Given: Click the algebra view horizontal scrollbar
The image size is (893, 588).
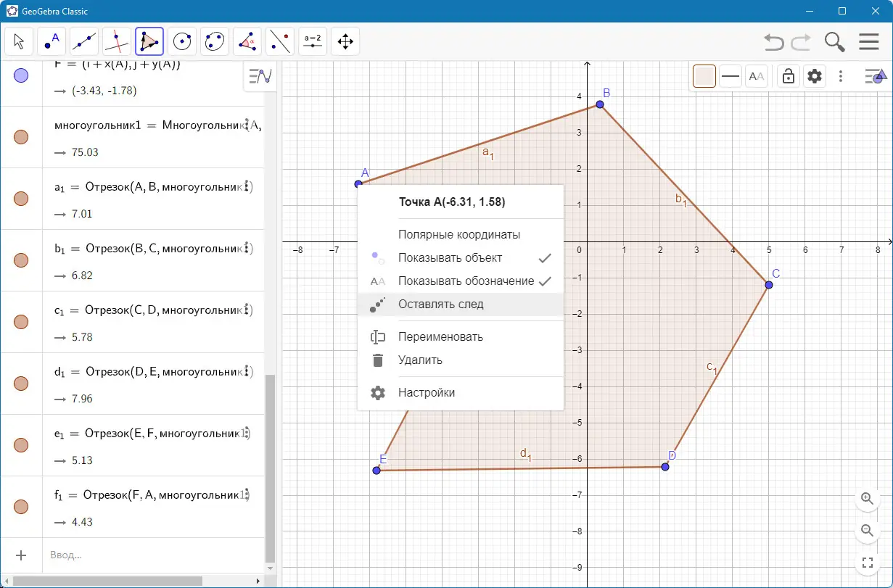Looking at the screenshot, I should [107, 581].
